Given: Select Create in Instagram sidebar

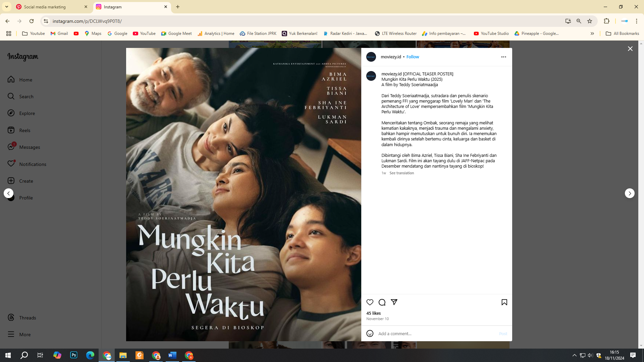Looking at the screenshot, I should coord(20,181).
